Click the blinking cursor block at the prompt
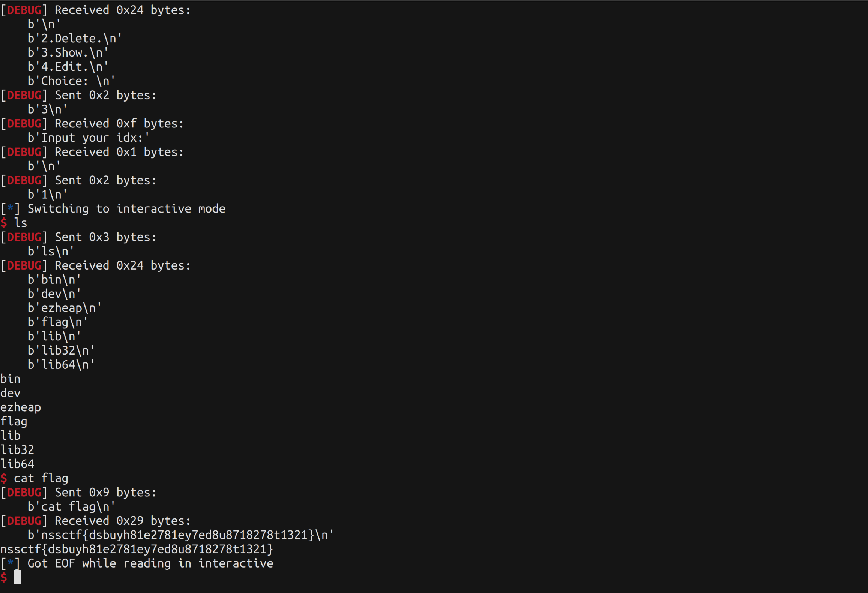Image resolution: width=868 pixels, height=593 pixels. click(x=17, y=577)
